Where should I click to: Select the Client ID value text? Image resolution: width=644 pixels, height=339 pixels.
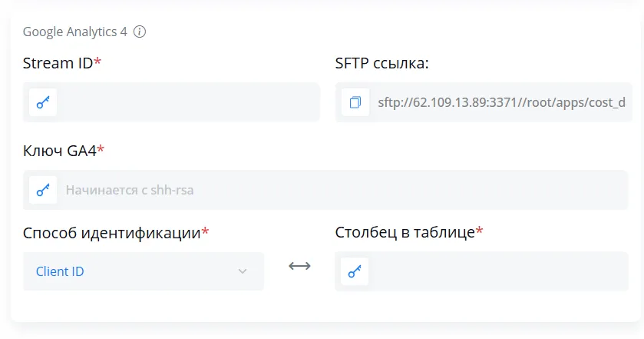tap(60, 271)
